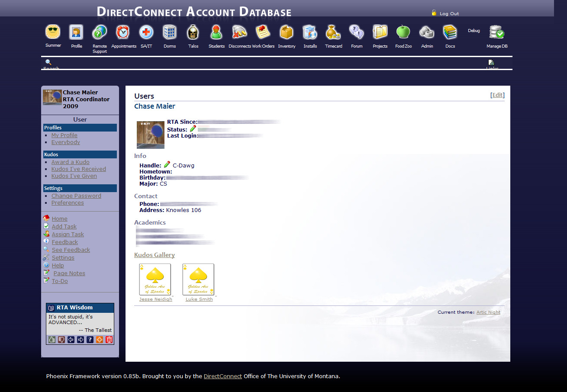This screenshot has height=392, width=567.
Task: Open the Docs stacked books icon
Action: [x=450, y=32]
